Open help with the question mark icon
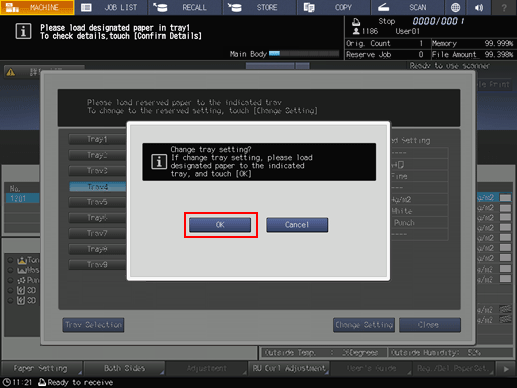The image size is (517, 388). [x=504, y=7]
